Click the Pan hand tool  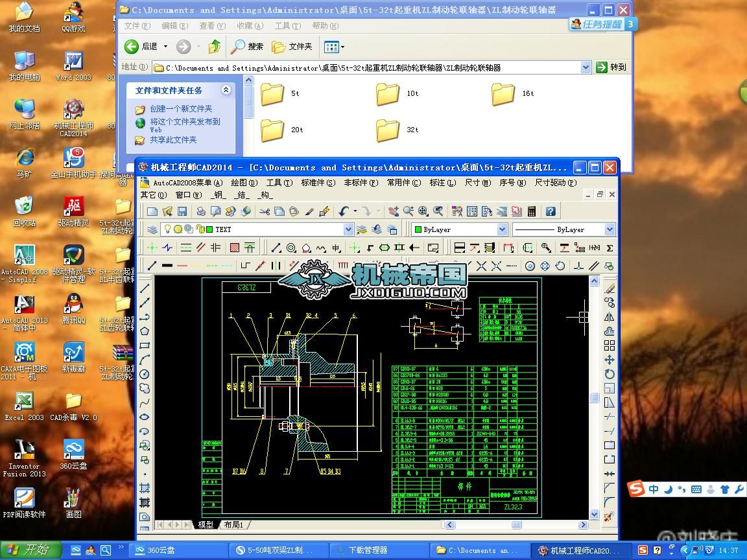pyautogui.click(x=393, y=211)
